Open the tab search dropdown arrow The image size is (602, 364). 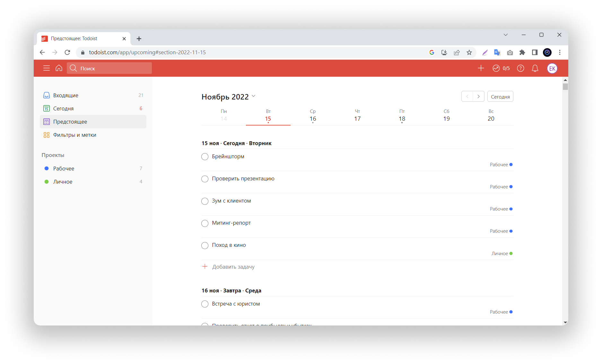pos(505,35)
